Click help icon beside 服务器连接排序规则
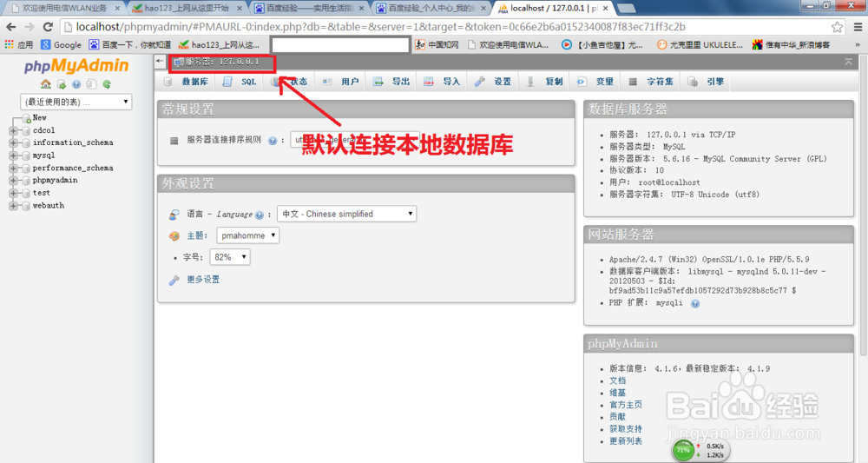This screenshot has width=868, height=463. click(x=273, y=141)
